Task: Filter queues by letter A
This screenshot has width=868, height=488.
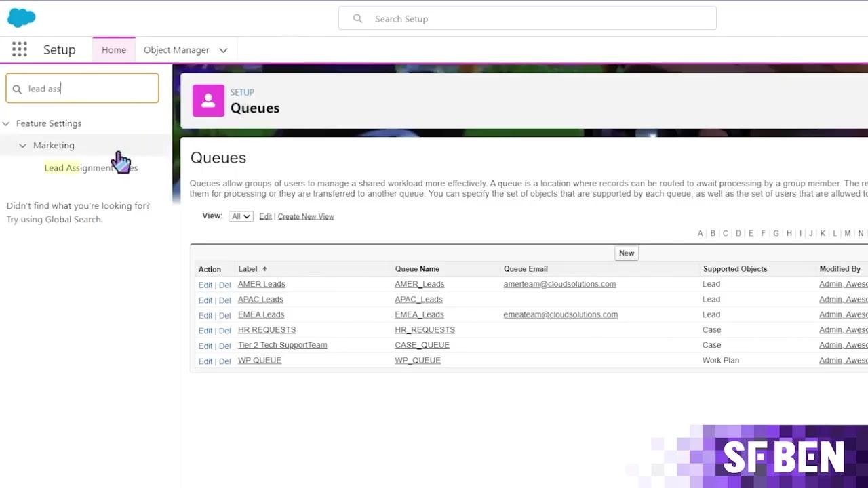Action: [700, 233]
